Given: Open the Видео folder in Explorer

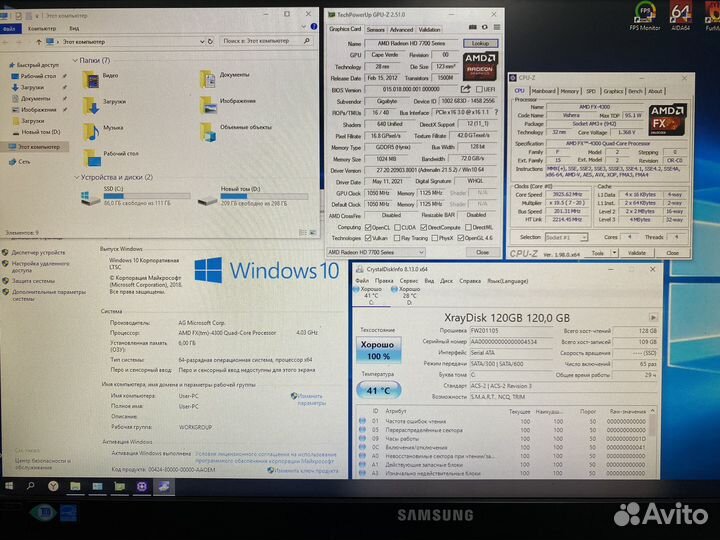Looking at the screenshot, I should point(90,79).
